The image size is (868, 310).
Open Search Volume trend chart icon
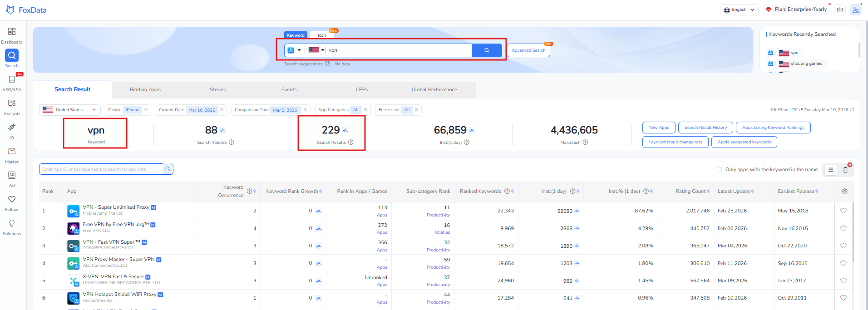(x=223, y=131)
